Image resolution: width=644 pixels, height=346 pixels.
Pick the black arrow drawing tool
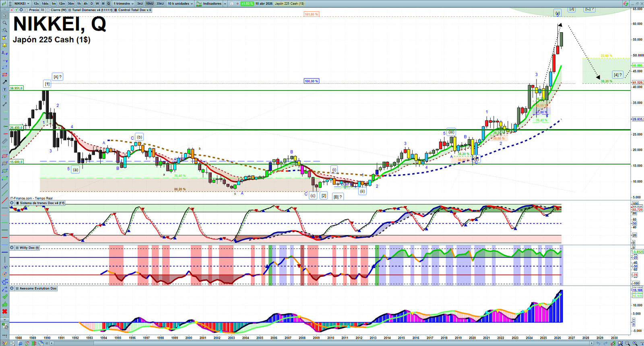(5, 82)
